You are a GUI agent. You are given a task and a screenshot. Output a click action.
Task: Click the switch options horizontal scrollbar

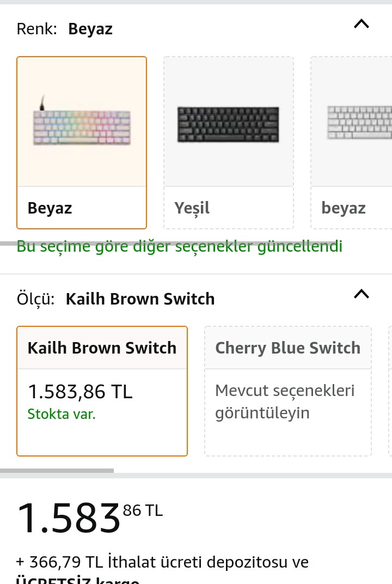(57, 471)
